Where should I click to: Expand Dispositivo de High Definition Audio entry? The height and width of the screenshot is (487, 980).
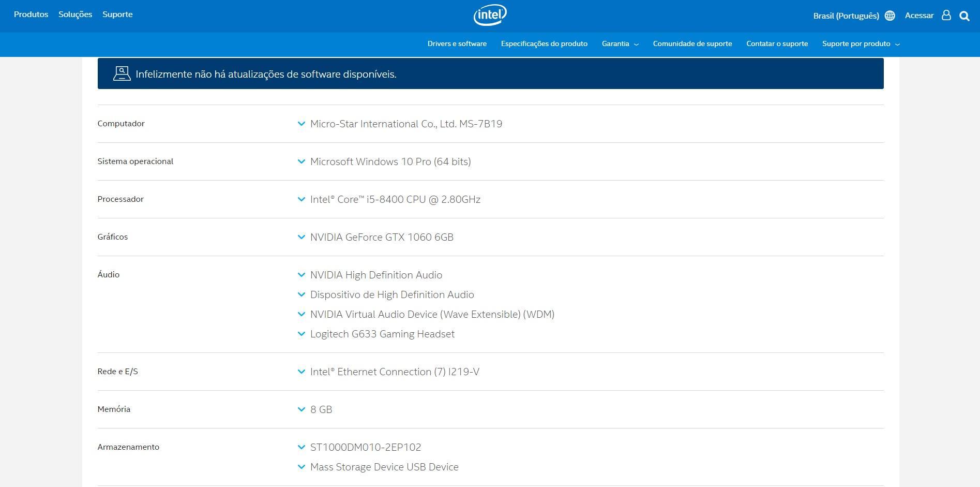tap(386, 294)
